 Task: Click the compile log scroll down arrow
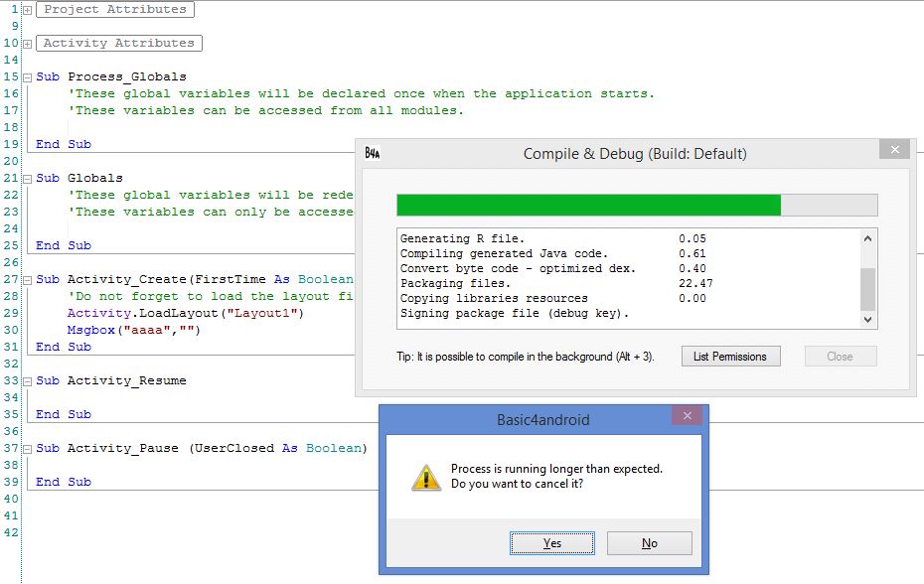coord(867,320)
